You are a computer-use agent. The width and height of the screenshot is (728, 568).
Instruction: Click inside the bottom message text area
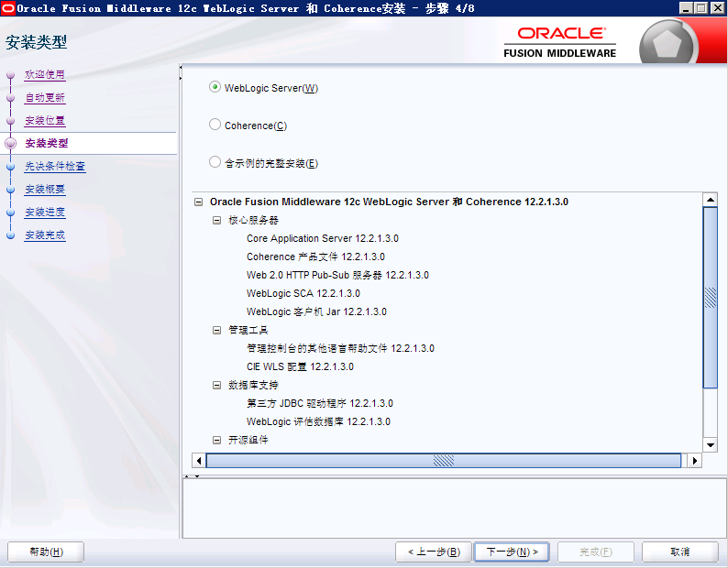point(454,508)
